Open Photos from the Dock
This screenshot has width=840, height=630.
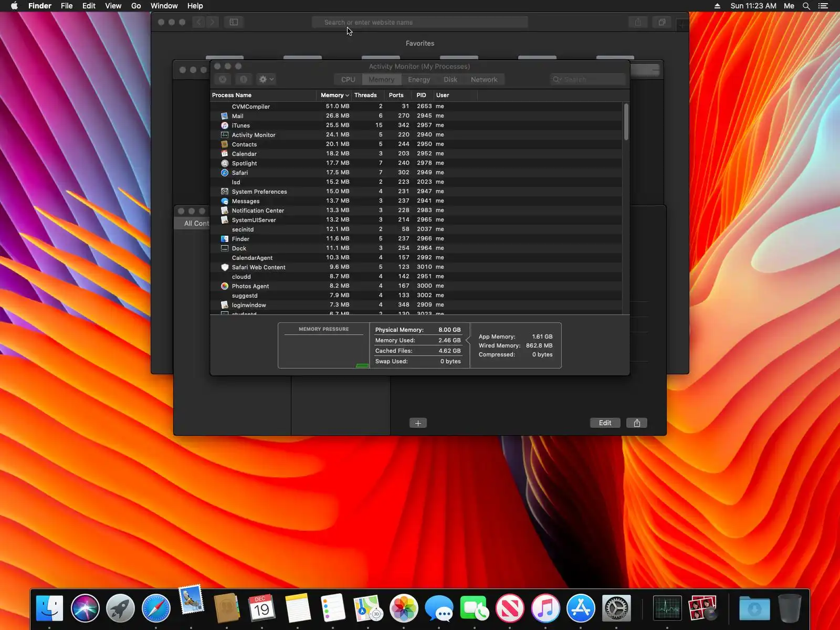tap(404, 608)
